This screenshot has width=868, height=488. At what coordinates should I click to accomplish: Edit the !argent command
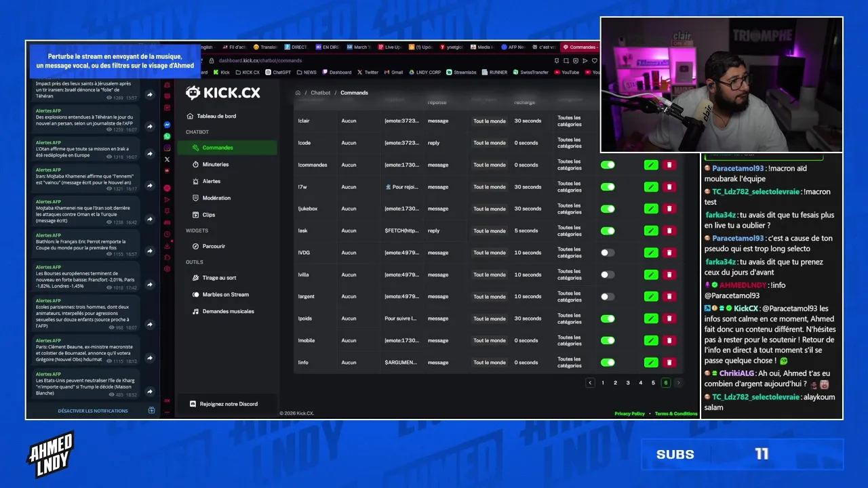[x=651, y=296]
